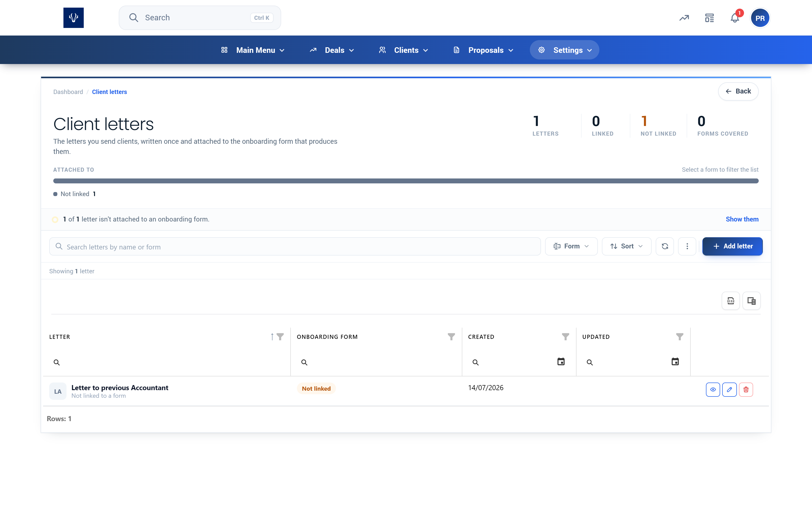View Letter to previous Accountant
812x508 pixels.
pyautogui.click(x=713, y=390)
